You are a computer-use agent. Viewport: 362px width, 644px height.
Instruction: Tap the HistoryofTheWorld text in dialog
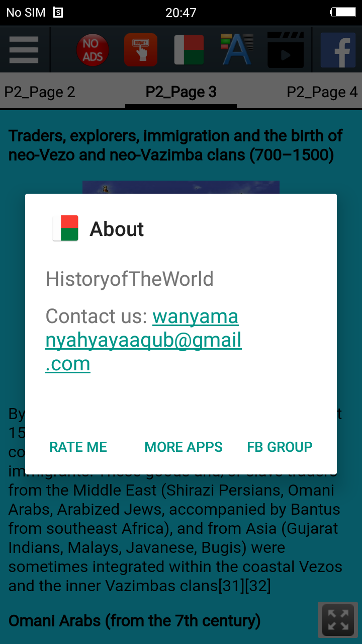coord(130,279)
